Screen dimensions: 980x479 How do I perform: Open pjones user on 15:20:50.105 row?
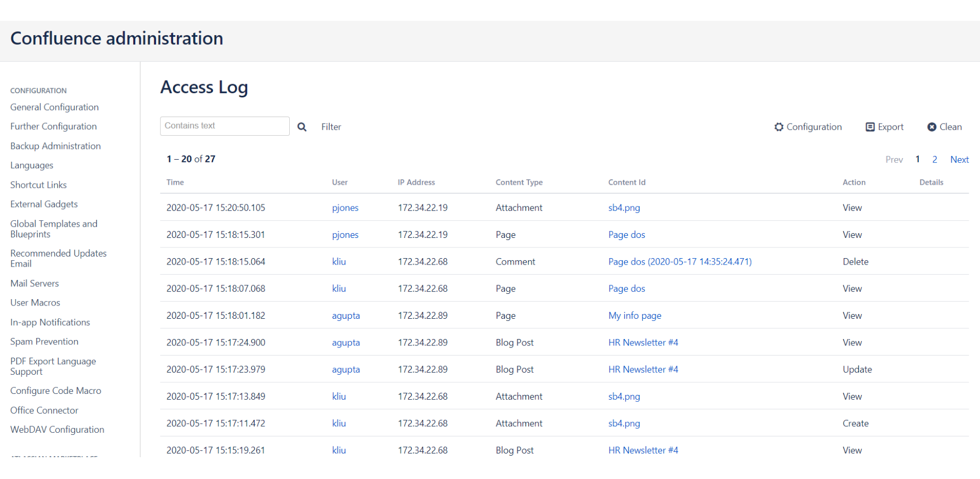(345, 208)
